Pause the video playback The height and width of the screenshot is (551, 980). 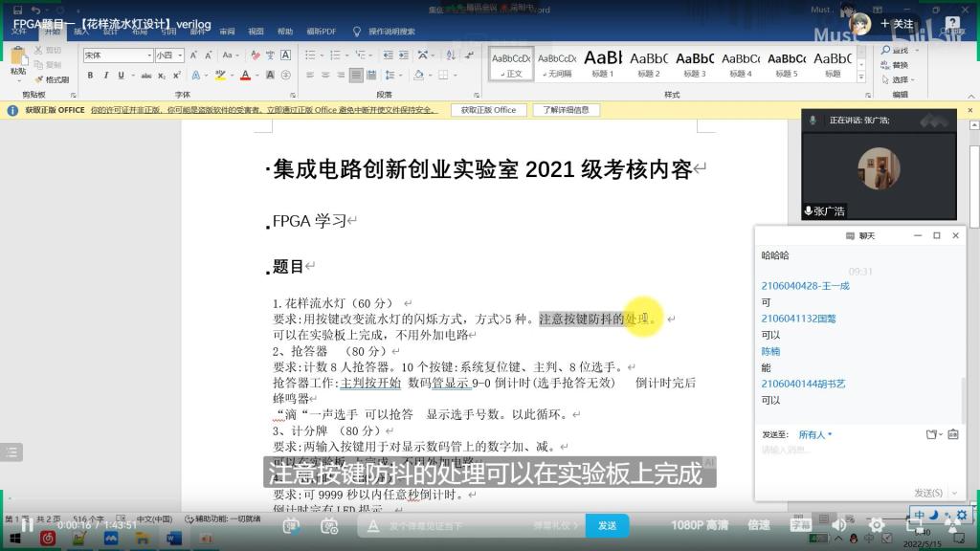(28, 525)
